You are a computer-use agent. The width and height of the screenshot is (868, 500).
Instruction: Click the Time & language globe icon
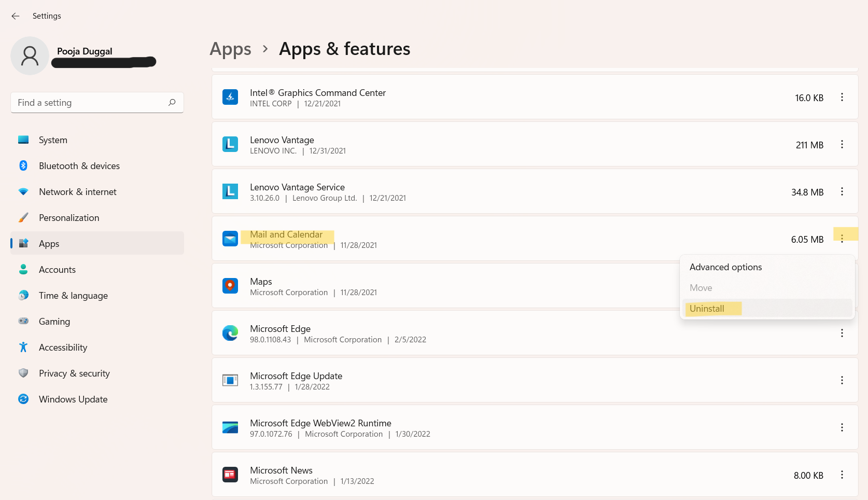(x=23, y=295)
